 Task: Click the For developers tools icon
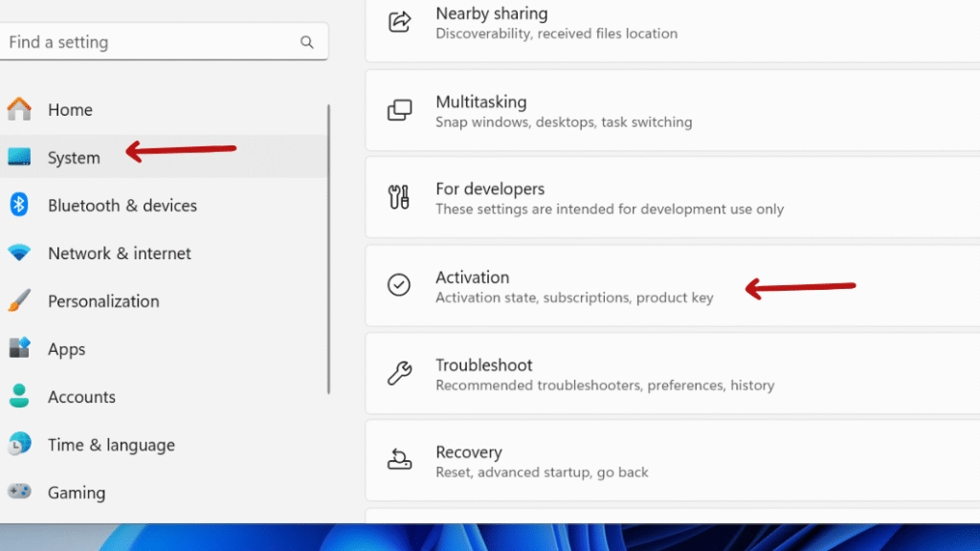399,197
